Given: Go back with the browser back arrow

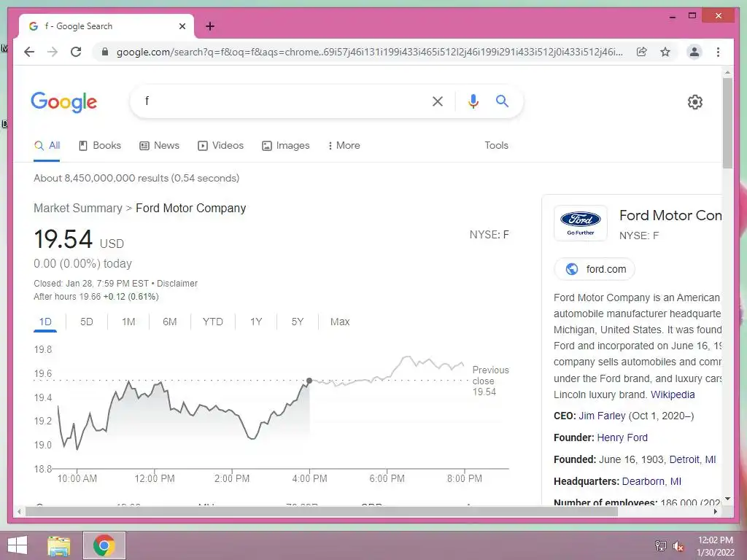Looking at the screenshot, I should coord(29,52).
